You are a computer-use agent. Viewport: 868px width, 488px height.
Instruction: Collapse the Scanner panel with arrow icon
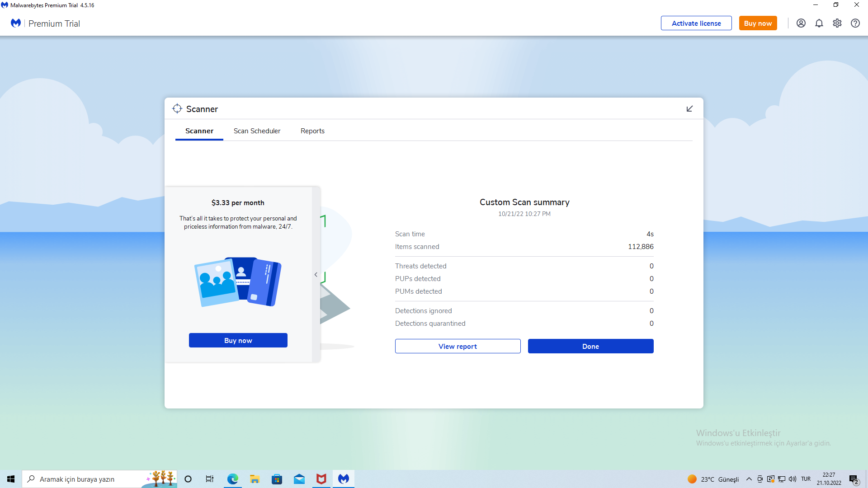tap(689, 108)
